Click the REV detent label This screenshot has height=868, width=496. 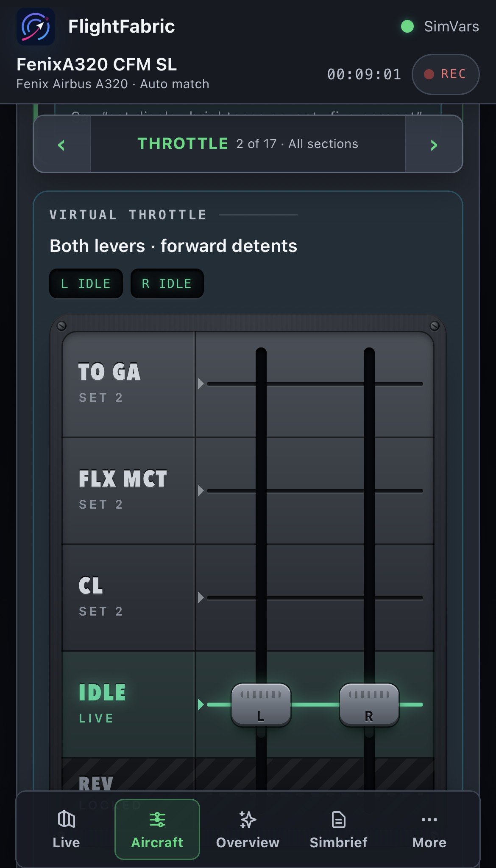click(x=96, y=783)
